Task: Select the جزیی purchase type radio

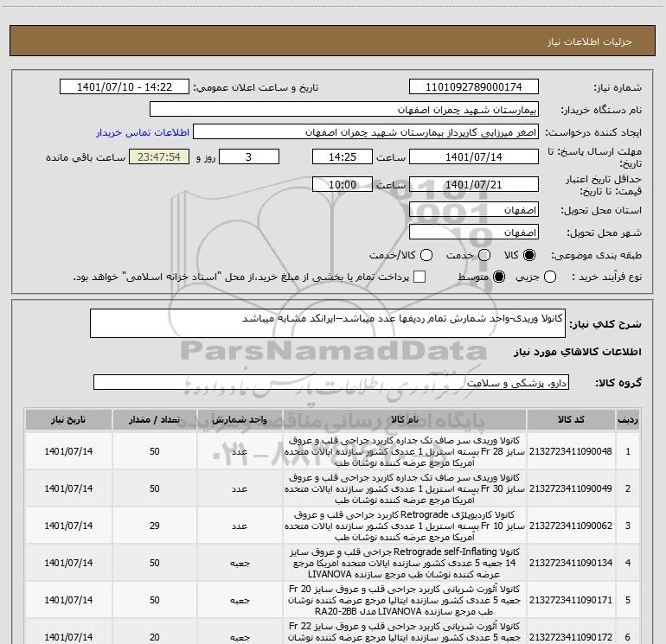Action: coord(549,277)
